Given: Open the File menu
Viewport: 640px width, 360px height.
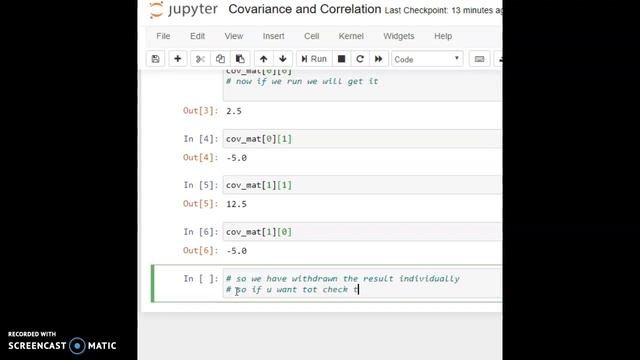Looking at the screenshot, I should (163, 36).
